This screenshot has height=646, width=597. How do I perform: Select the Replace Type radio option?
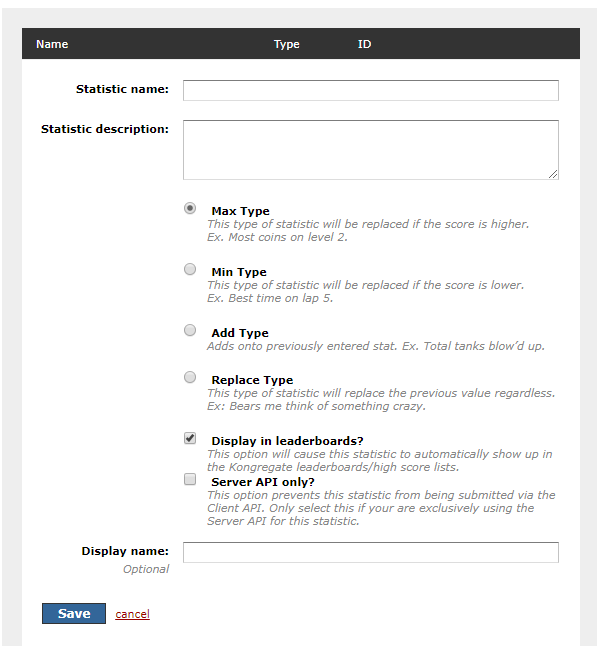click(190, 377)
